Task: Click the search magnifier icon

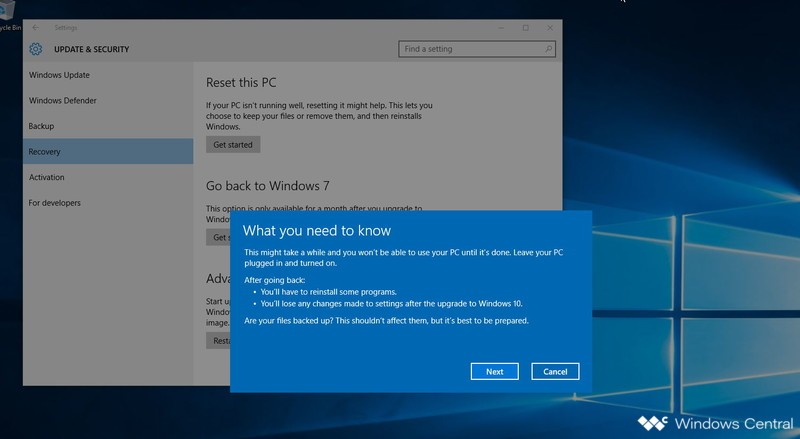Action: 548,49
